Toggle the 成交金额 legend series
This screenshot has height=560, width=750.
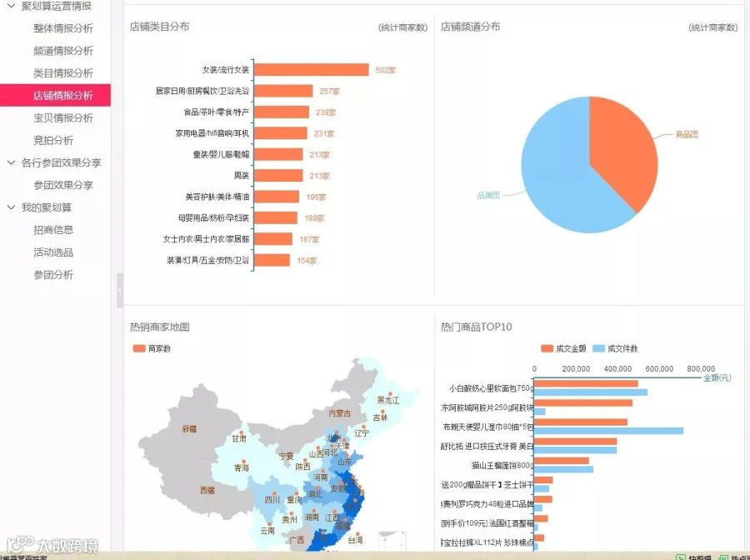point(563,348)
